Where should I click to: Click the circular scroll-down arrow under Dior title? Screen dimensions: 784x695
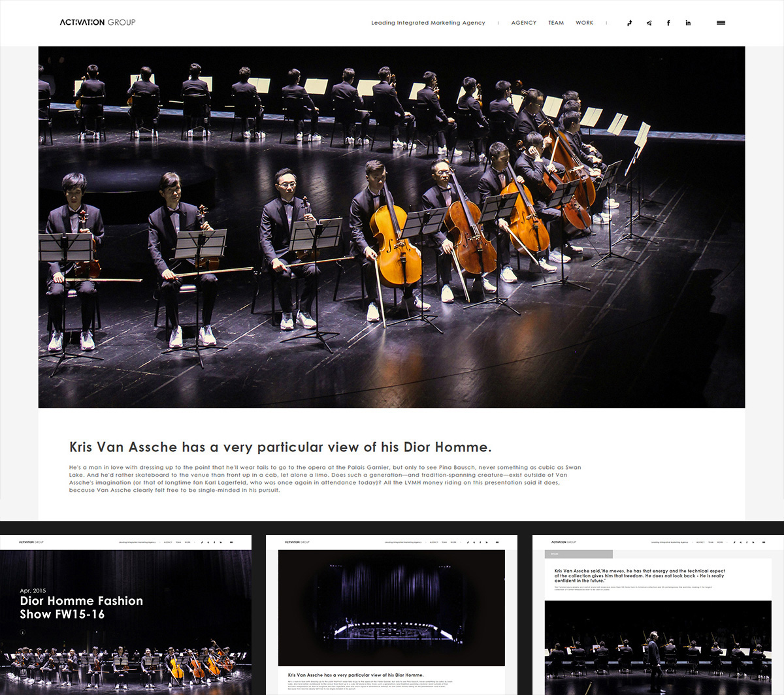(22, 632)
